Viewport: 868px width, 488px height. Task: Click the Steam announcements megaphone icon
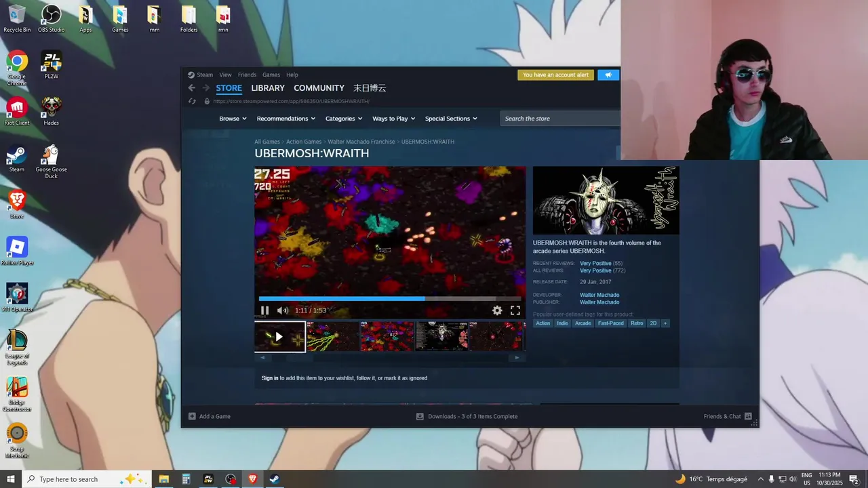[x=608, y=75]
